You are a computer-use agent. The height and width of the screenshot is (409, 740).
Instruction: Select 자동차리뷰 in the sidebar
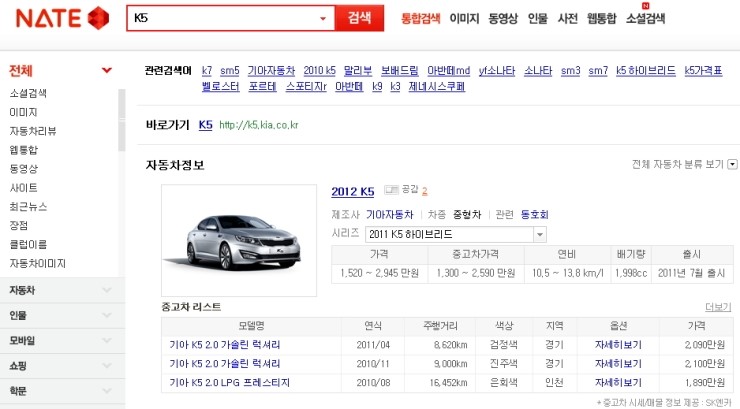33,131
